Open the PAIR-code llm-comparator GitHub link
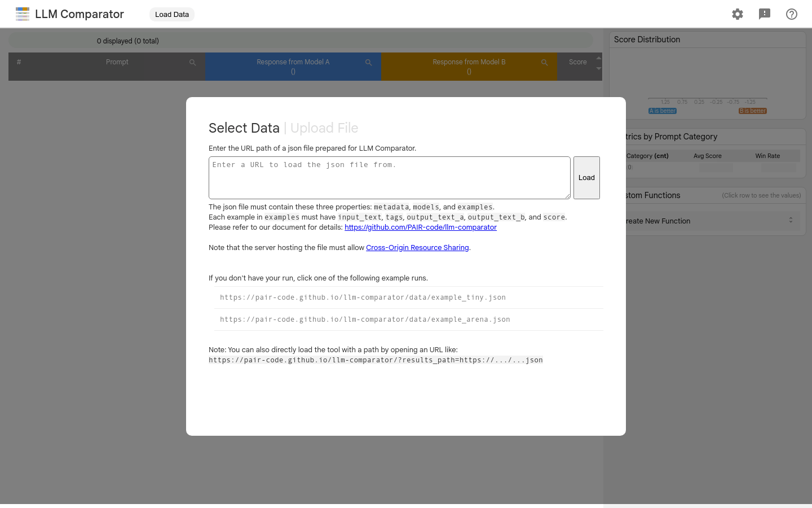The height and width of the screenshot is (508, 812). tap(421, 227)
